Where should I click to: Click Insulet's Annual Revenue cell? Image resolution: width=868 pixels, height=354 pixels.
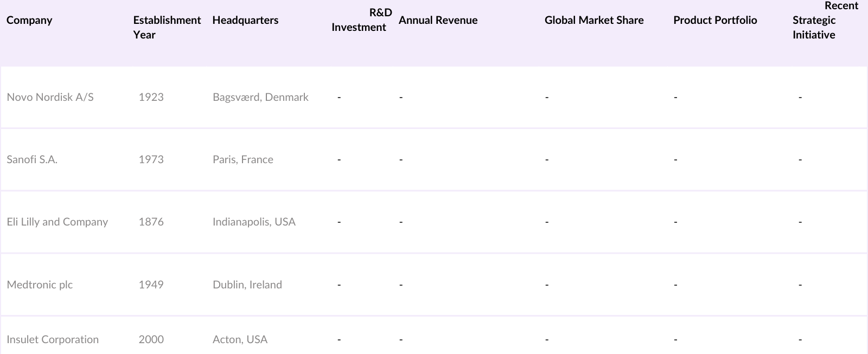[x=401, y=339]
